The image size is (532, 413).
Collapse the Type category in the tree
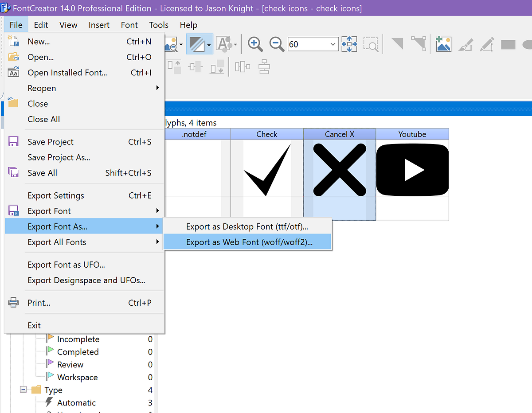click(x=22, y=390)
